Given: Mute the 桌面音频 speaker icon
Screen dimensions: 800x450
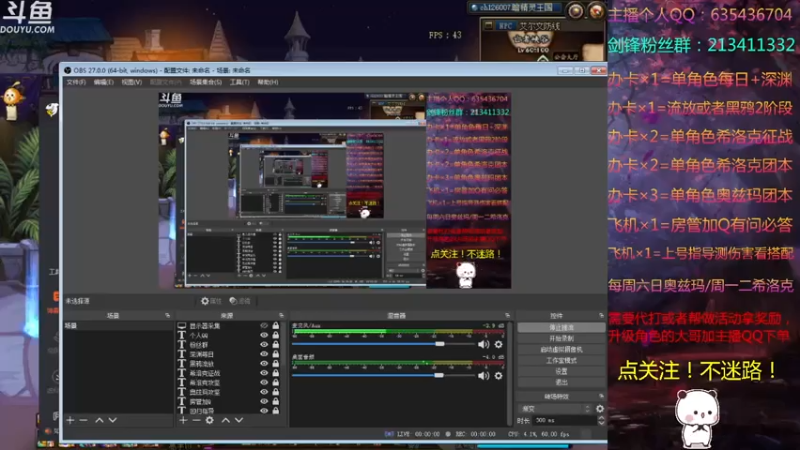Looking at the screenshot, I should [x=483, y=376].
